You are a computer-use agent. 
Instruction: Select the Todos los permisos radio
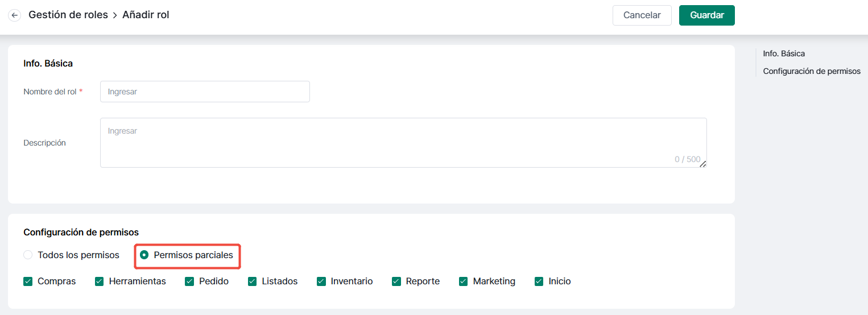(x=28, y=255)
